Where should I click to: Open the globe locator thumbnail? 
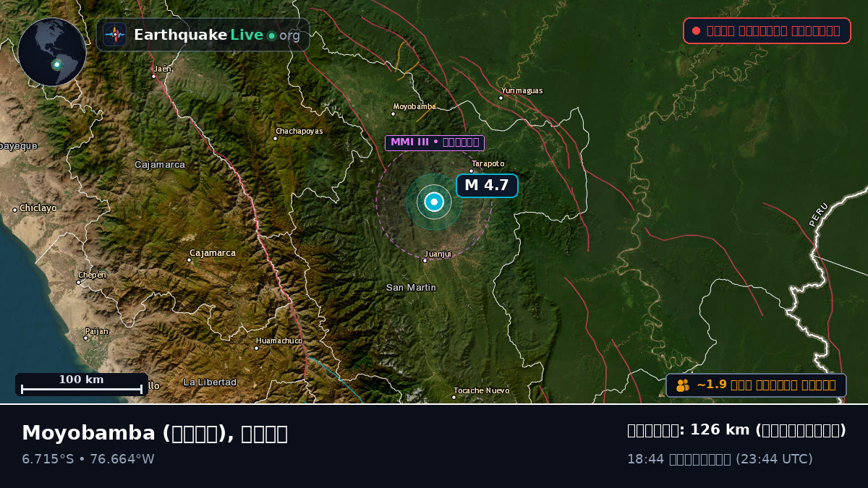(x=52, y=52)
